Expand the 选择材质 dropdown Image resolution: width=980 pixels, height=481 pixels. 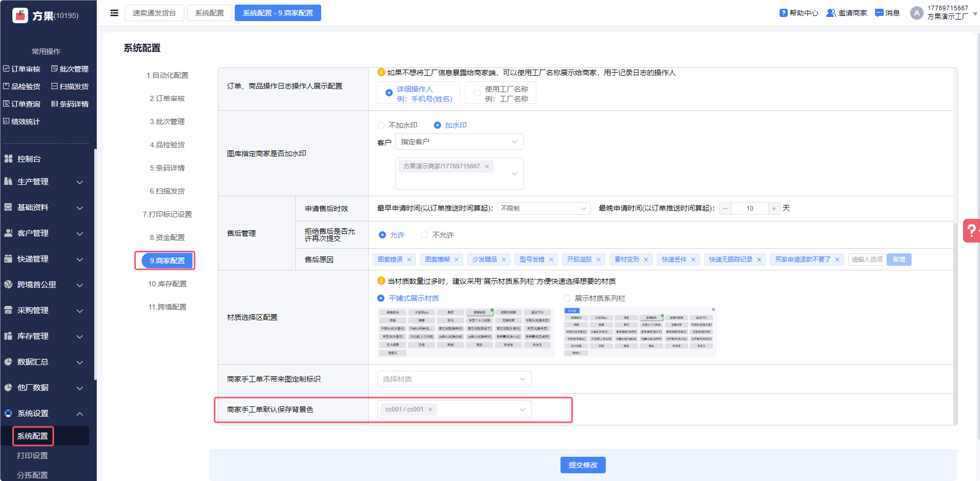point(454,379)
